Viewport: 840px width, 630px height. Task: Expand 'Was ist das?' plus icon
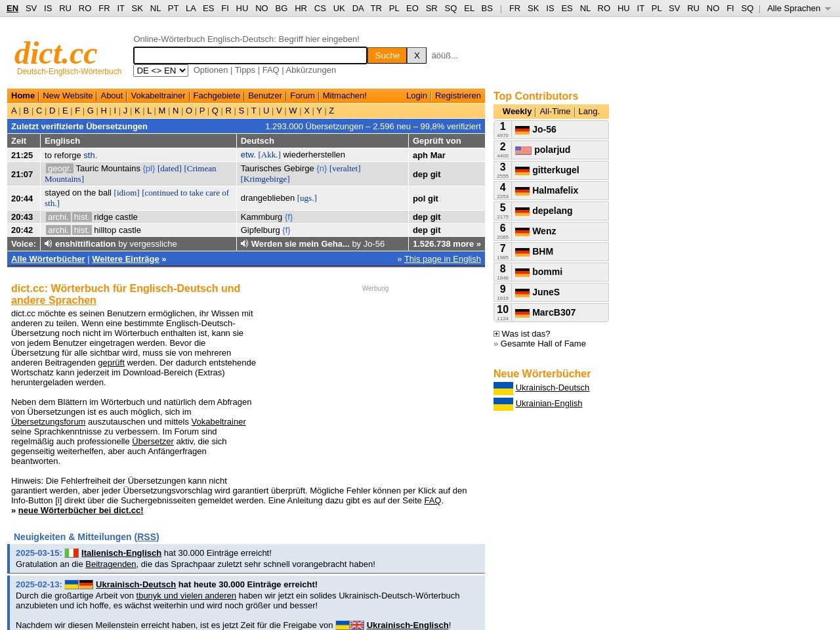[x=496, y=333]
